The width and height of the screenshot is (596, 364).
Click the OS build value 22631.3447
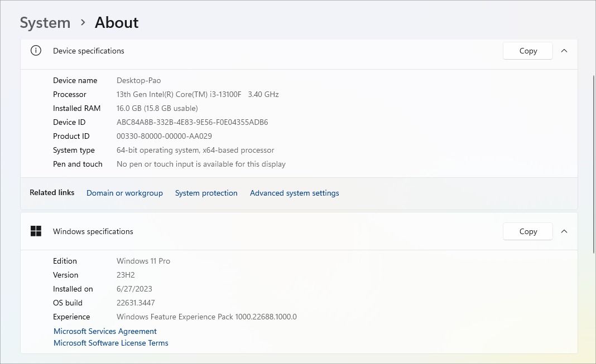point(136,303)
